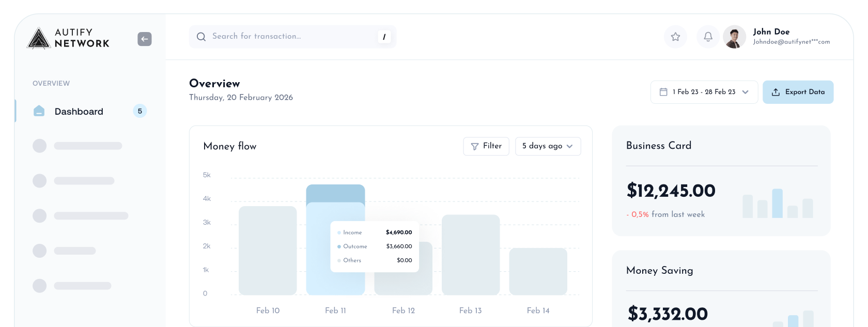Image resolution: width=868 pixels, height=327 pixels.
Task: Open John Doe profile avatar
Action: [734, 37]
